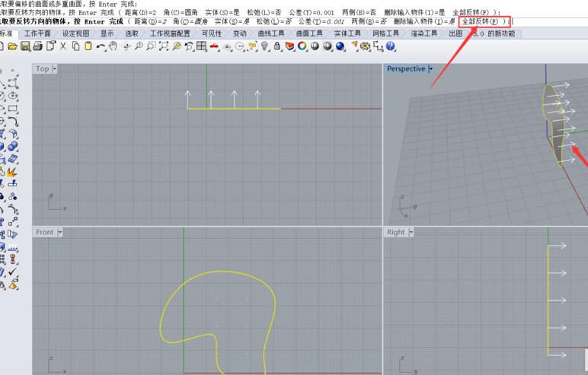588x375 pixels.
Task: Click the Print icon in toolbar
Action: 38,46
